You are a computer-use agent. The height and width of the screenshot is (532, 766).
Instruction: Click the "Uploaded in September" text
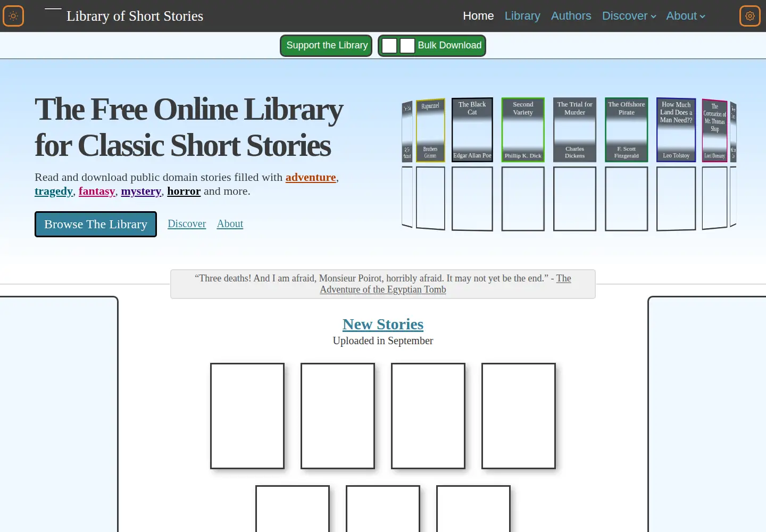tap(383, 340)
